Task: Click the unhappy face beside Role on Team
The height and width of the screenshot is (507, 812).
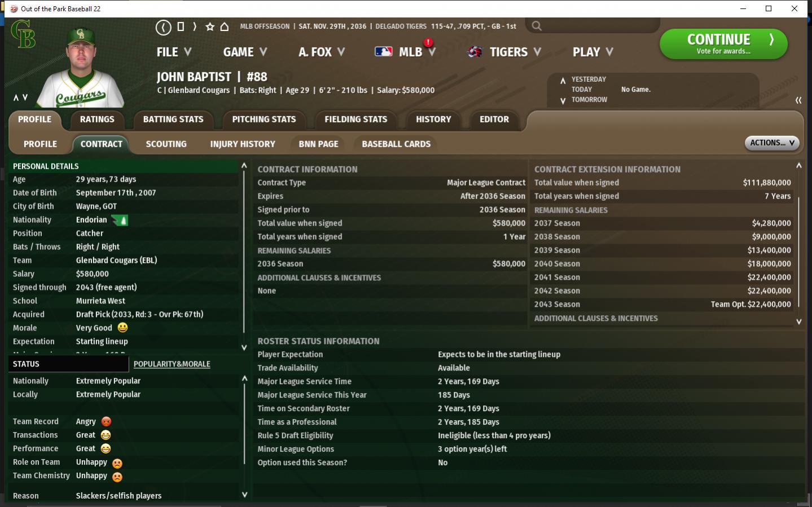Action: click(117, 463)
